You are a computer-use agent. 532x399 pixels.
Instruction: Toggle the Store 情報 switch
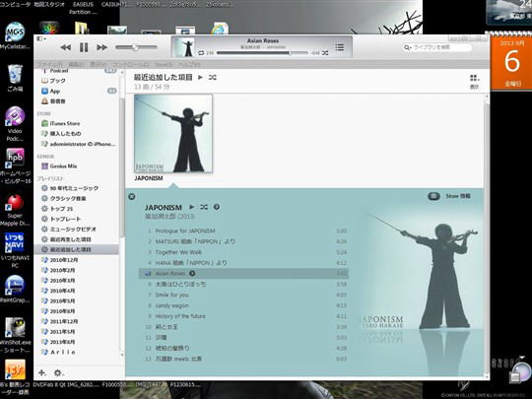(x=433, y=196)
